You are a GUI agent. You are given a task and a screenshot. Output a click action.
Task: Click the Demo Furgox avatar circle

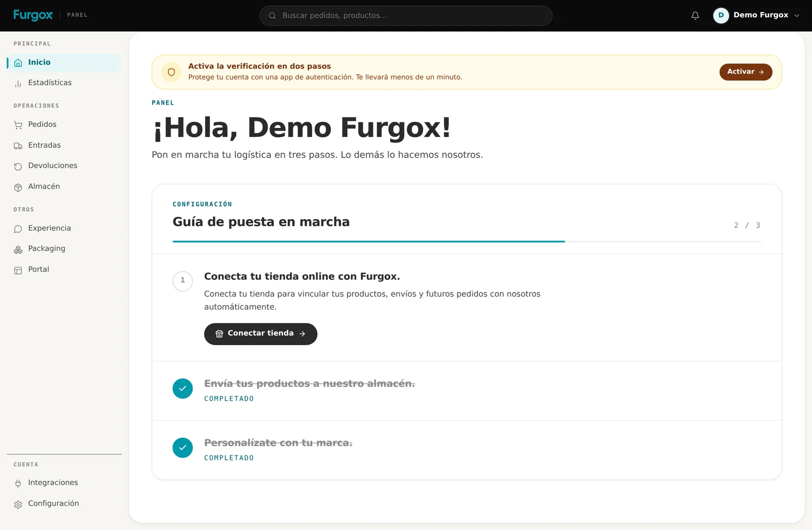(721, 15)
